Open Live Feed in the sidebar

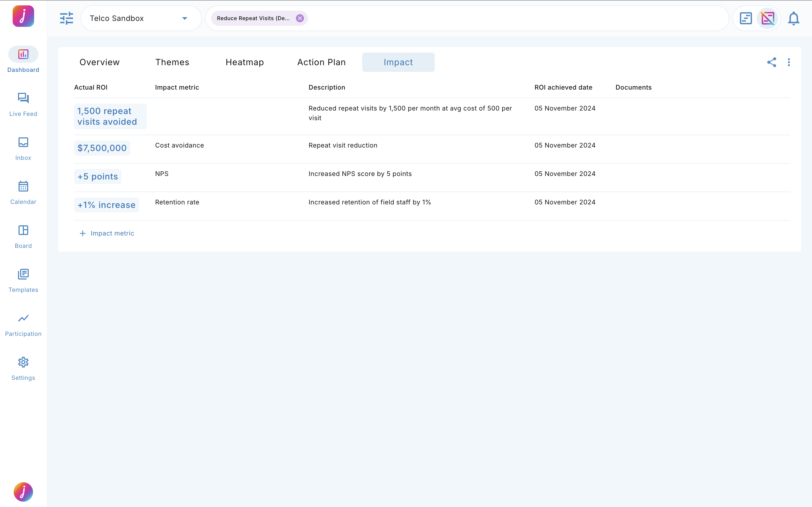23,105
